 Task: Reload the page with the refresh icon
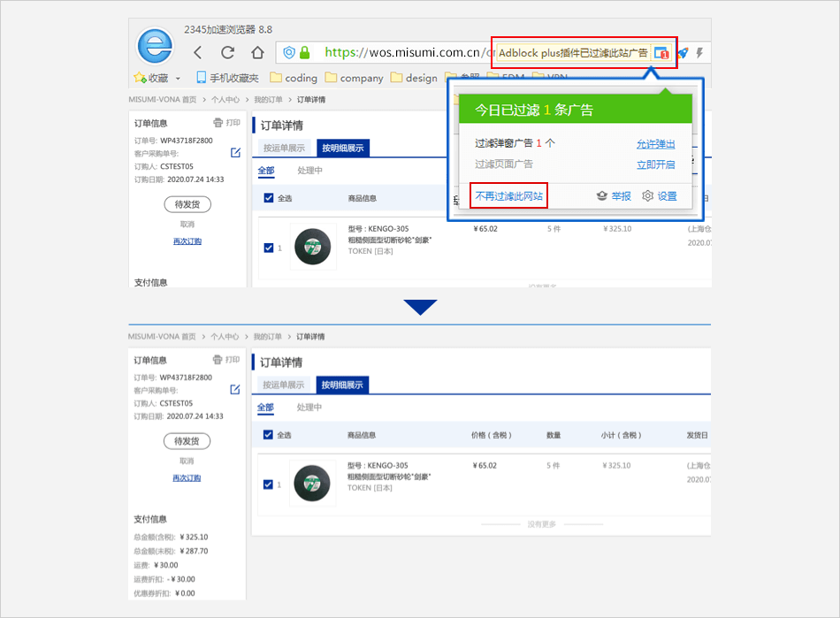pyautogui.click(x=228, y=53)
